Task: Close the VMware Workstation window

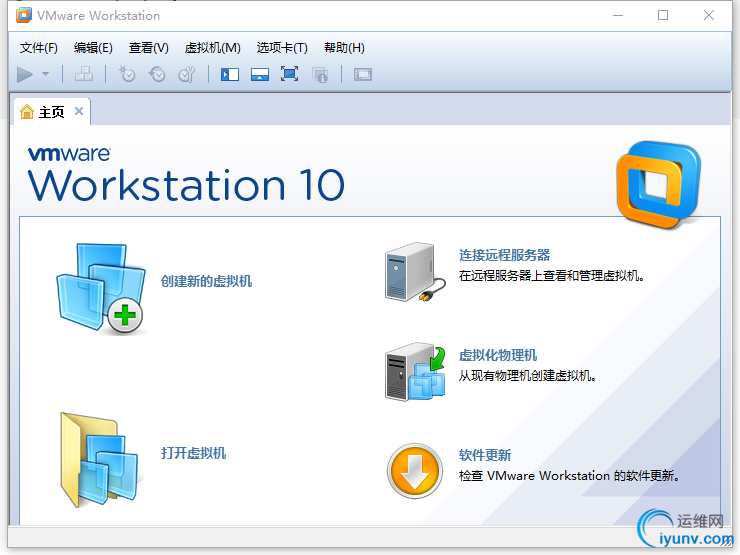Action: 709,16
